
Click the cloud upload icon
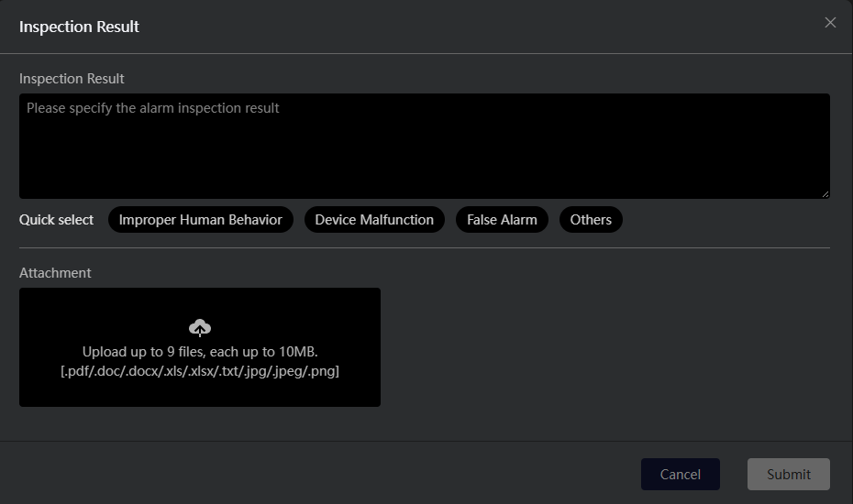pos(199,327)
